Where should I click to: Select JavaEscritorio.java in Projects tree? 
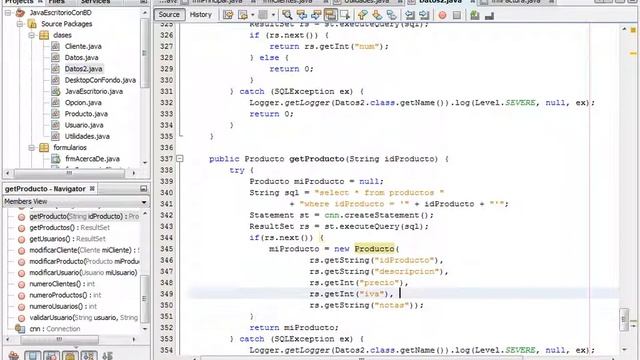coord(94,91)
